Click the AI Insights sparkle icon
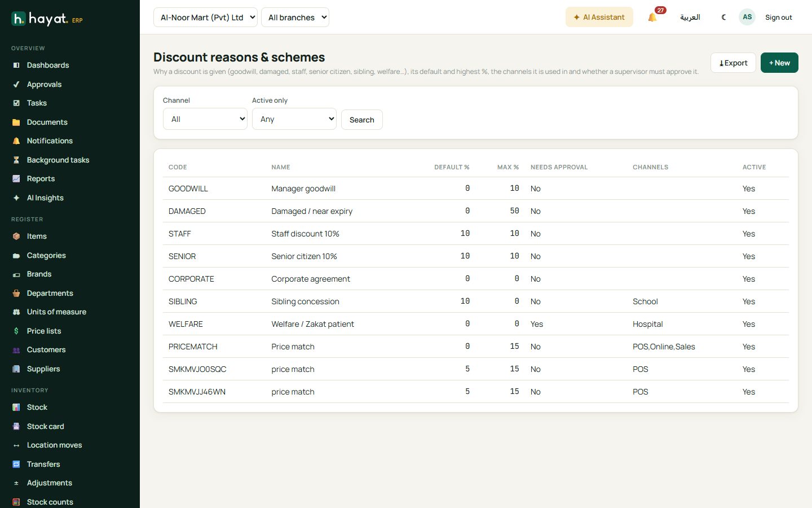Screen dimensions: 812x508 (x=16, y=198)
